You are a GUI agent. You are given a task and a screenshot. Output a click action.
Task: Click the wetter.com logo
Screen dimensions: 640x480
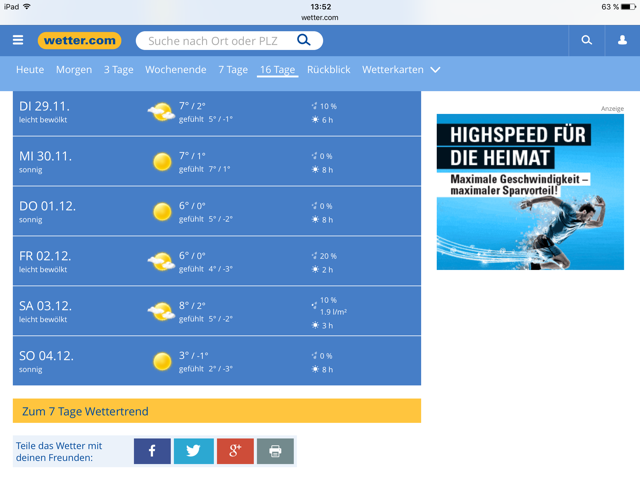(80, 41)
